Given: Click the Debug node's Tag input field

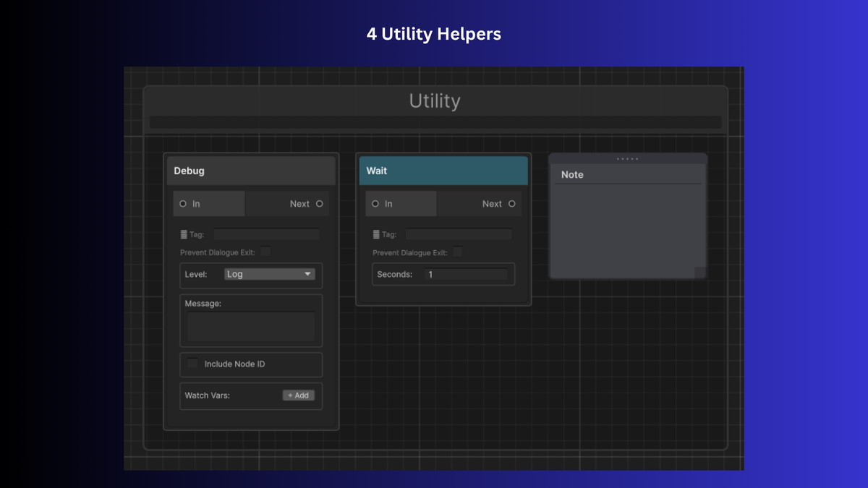Looking at the screenshot, I should pyautogui.click(x=266, y=234).
